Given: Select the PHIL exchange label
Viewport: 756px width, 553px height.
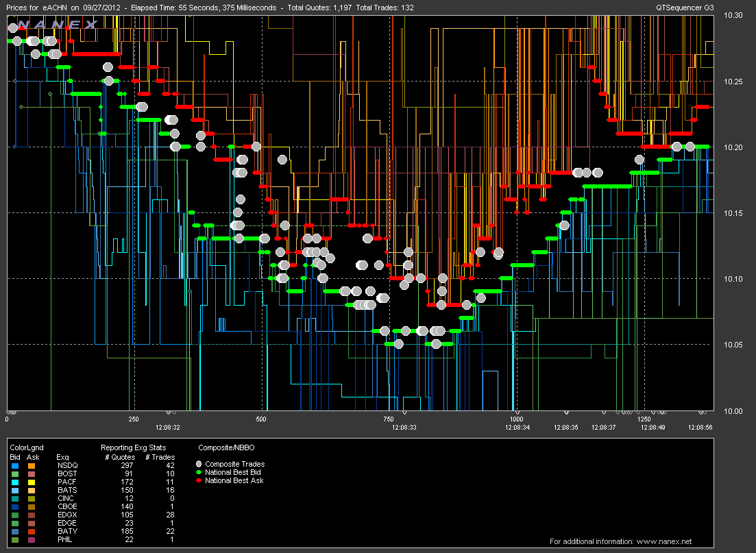Looking at the screenshot, I should pos(64,539).
